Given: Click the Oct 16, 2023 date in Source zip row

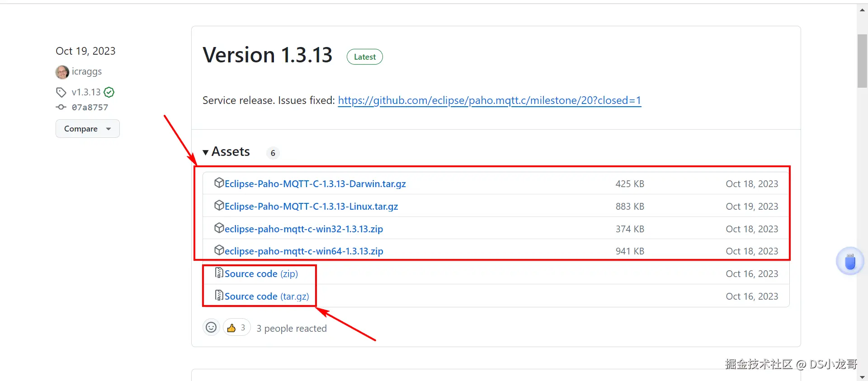Looking at the screenshot, I should pos(752,274).
